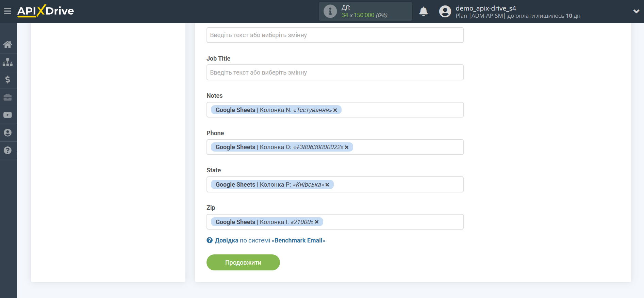Screen dimensions: 644x298
Task: Open notifications bell icon
Action: coord(423,12)
